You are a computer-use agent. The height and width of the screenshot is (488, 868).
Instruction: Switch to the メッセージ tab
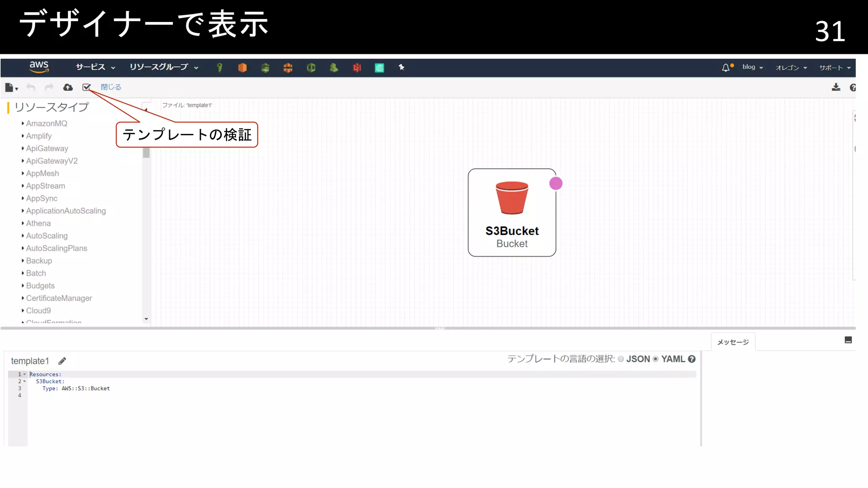click(733, 342)
